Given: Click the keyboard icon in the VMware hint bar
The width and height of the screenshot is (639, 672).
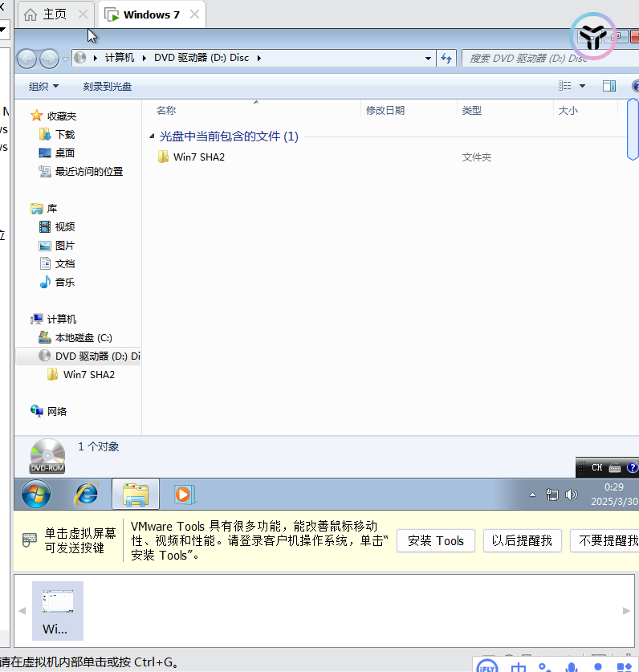Looking at the screenshot, I should click(29, 540).
